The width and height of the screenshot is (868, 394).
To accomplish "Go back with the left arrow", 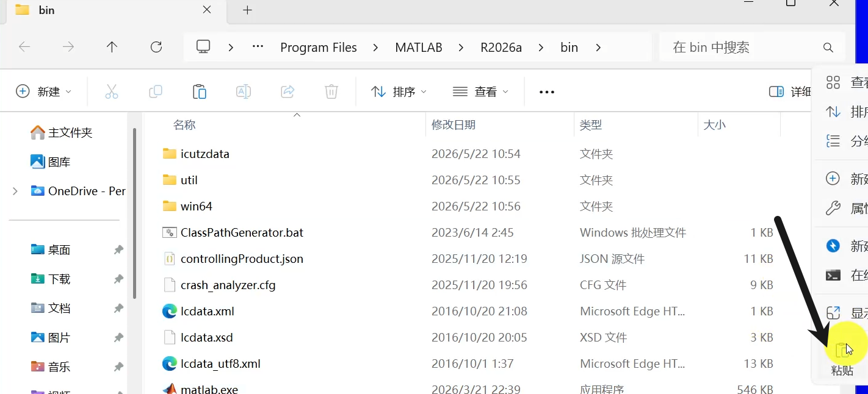I will coord(24,47).
